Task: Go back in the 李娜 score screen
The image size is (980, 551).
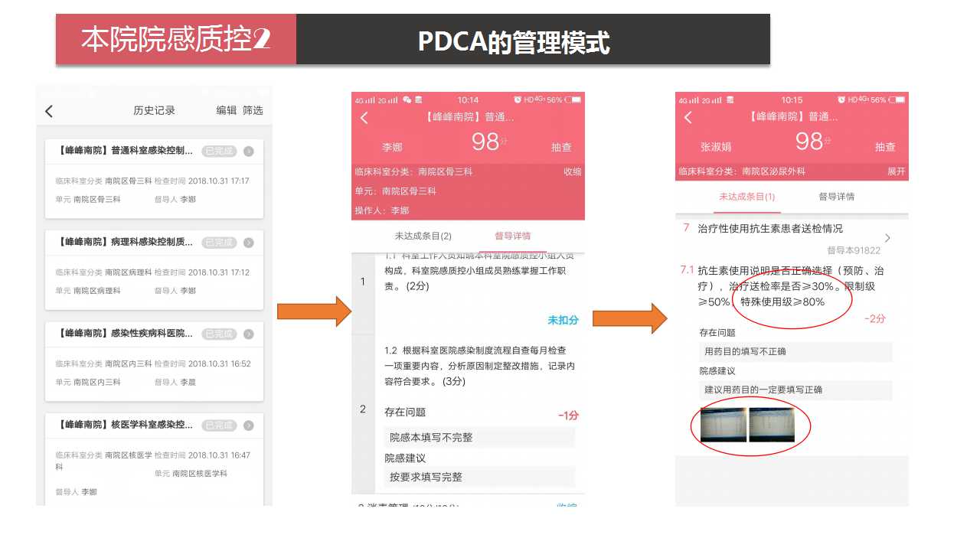Action: 364,118
